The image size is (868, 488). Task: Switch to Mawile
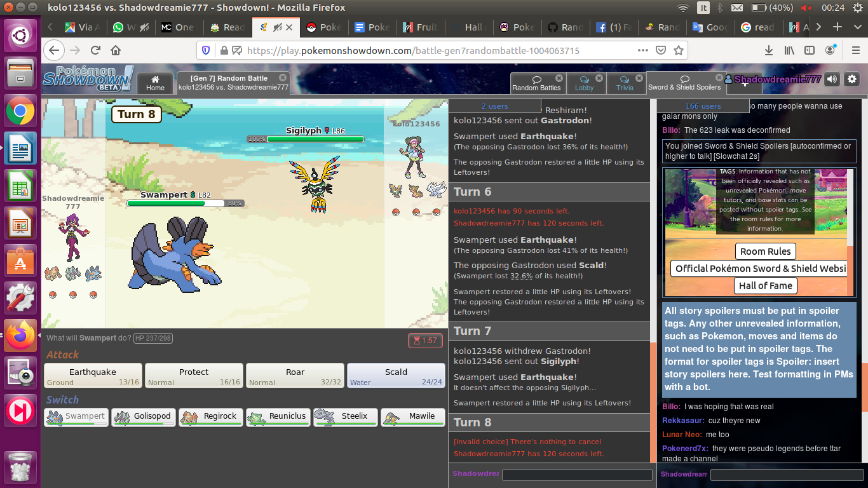(413, 417)
